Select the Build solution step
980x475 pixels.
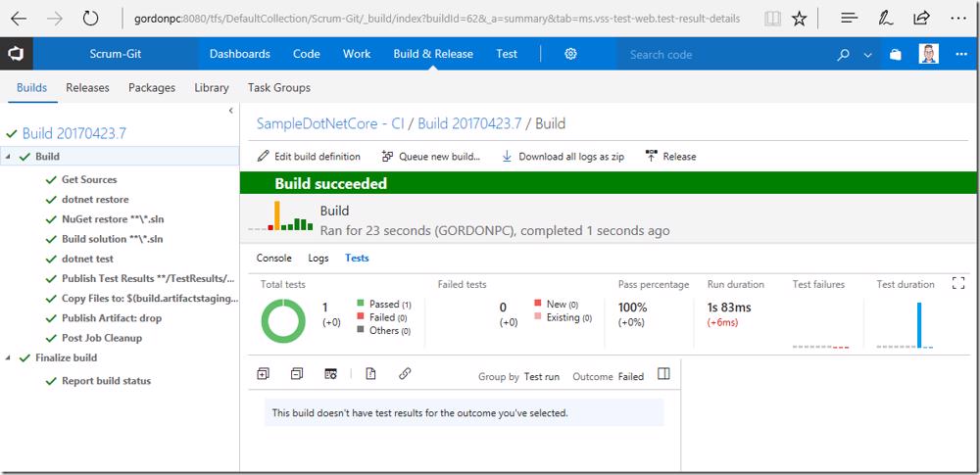pos(113,239)
